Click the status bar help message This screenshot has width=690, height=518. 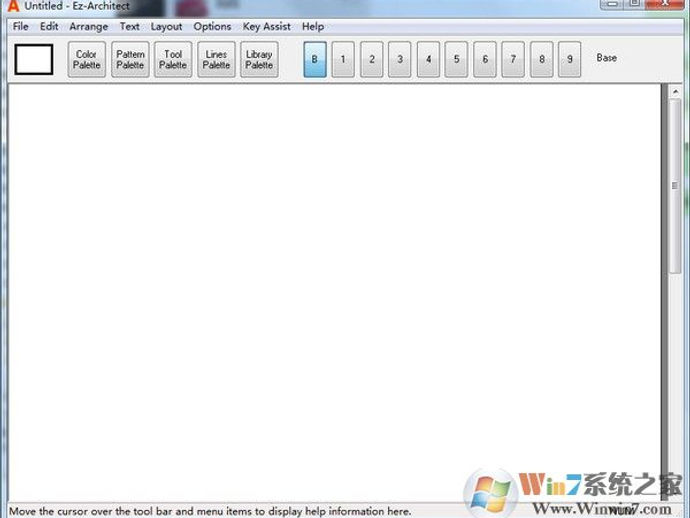click(210, 511)
